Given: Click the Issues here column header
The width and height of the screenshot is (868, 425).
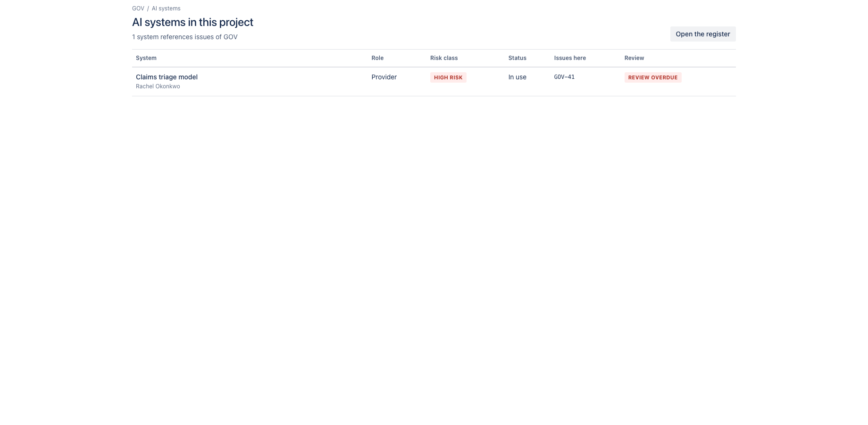Looking at the screenshot, I should pyautogui.click(x=570, y=58).
